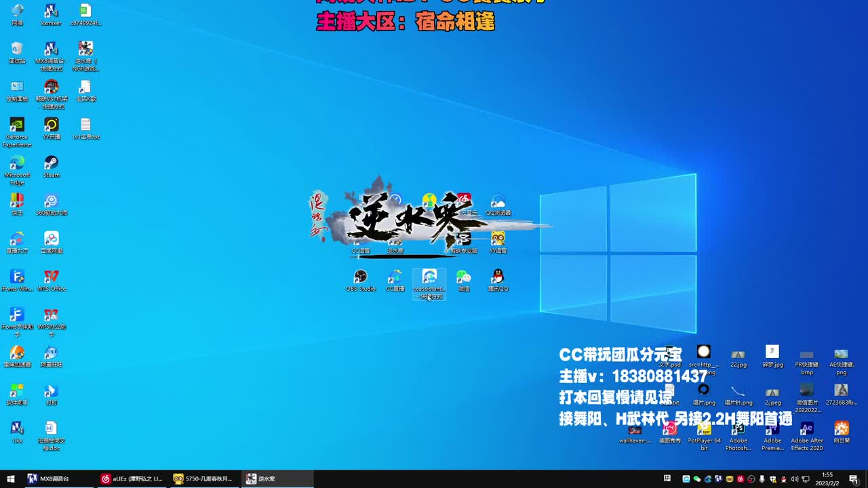Image resolution: width=868 pixels, height=488 pixels.
Task: Select the c8749924f spreadsheet file
Action: tap(85, 14)
